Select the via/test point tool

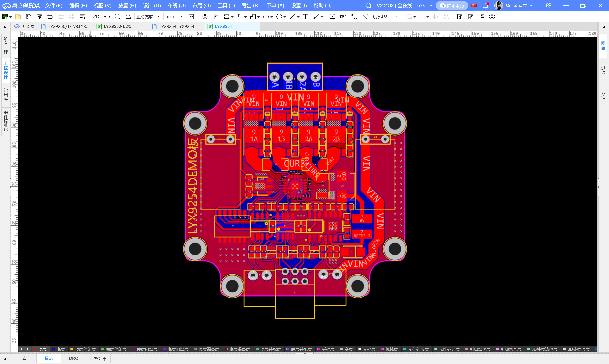[x=216, y=17]
